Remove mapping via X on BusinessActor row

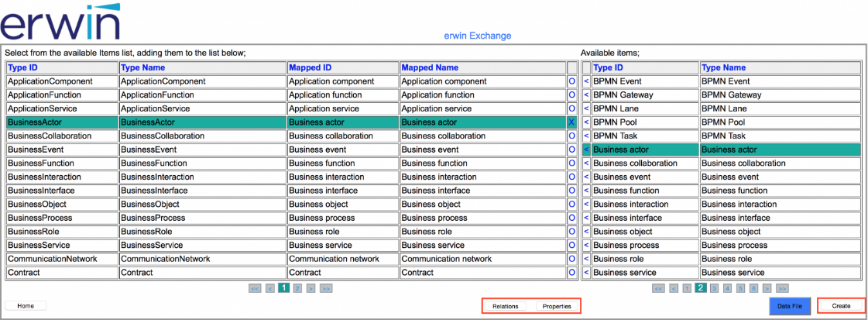[x=572, y=122]
